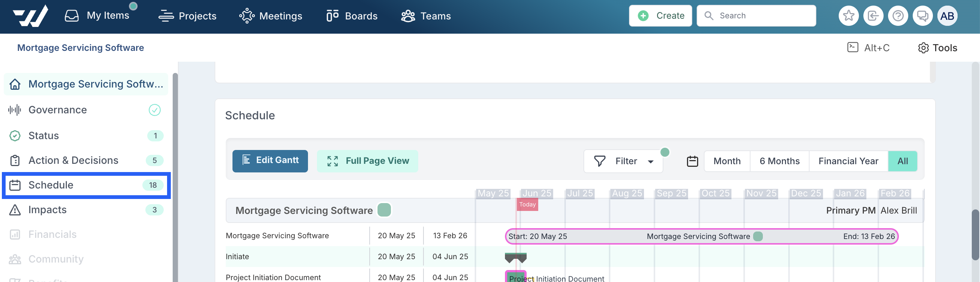Viewport: 980px width, 282px height.
Task: Select Schedule in sidebar
Action: 86,186
